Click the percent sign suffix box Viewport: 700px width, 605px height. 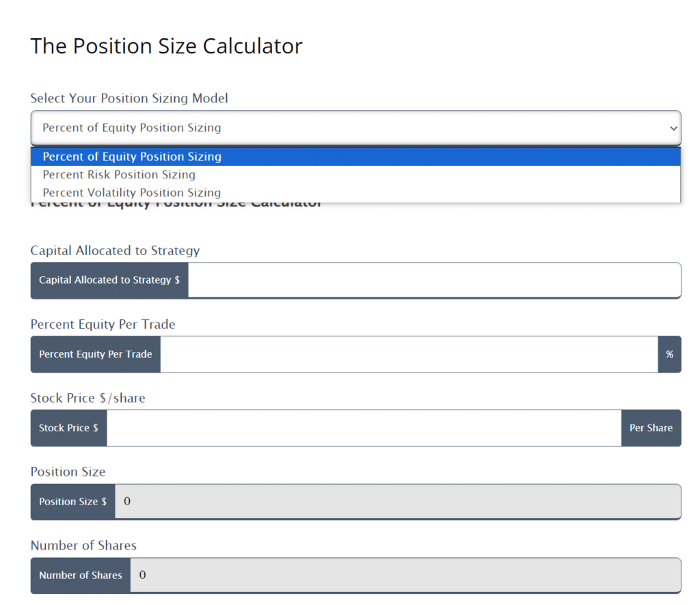[669, 354]
